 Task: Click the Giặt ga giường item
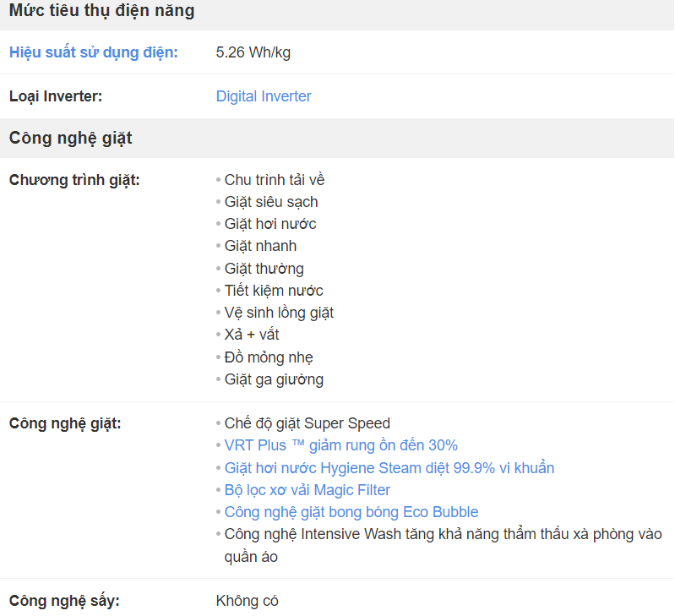click(x=274, y=379)
